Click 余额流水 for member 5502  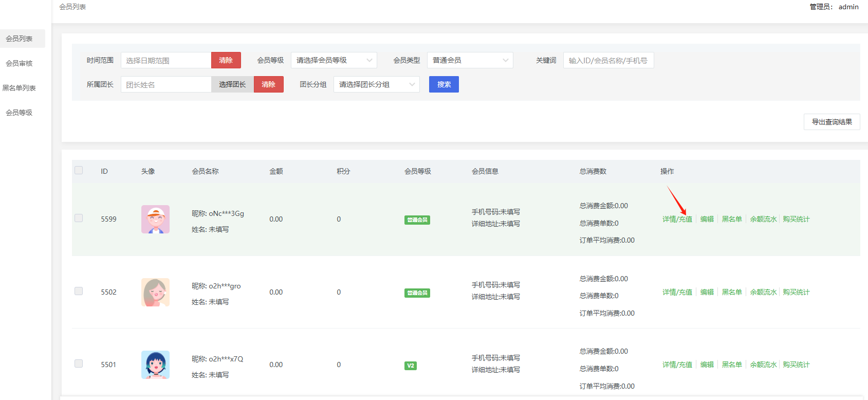763,292
